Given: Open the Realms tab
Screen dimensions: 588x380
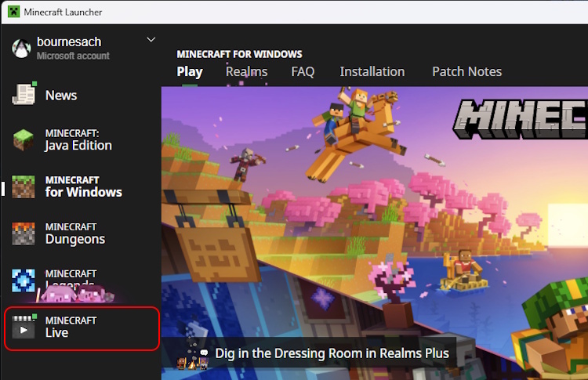Looking at the screenshot, I should [x=246, y=71].
